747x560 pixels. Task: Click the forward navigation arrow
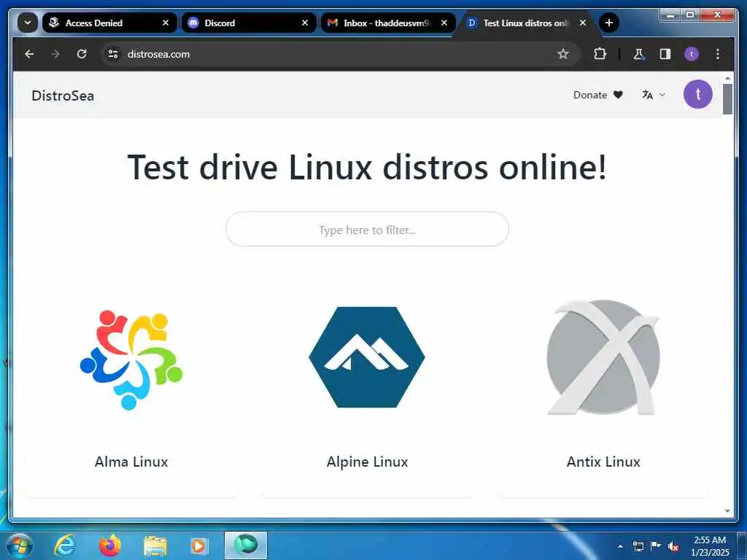pyautogui.click(x=55, y=54)
